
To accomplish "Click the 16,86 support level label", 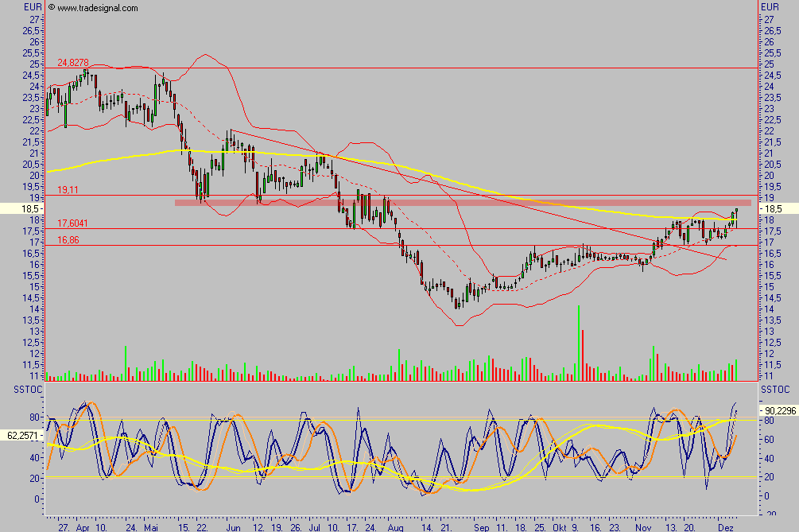I will pos(68,240).
